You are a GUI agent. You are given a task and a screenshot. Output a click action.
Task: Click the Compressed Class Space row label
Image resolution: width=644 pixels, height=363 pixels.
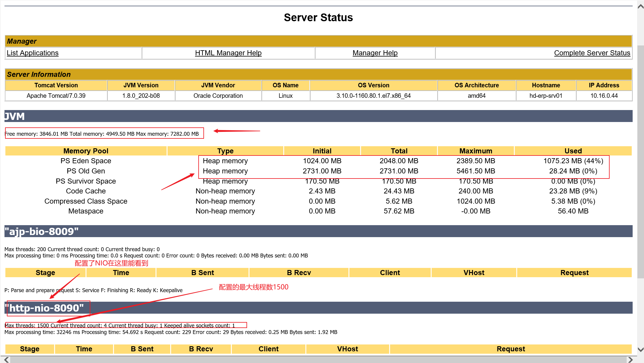86,201
